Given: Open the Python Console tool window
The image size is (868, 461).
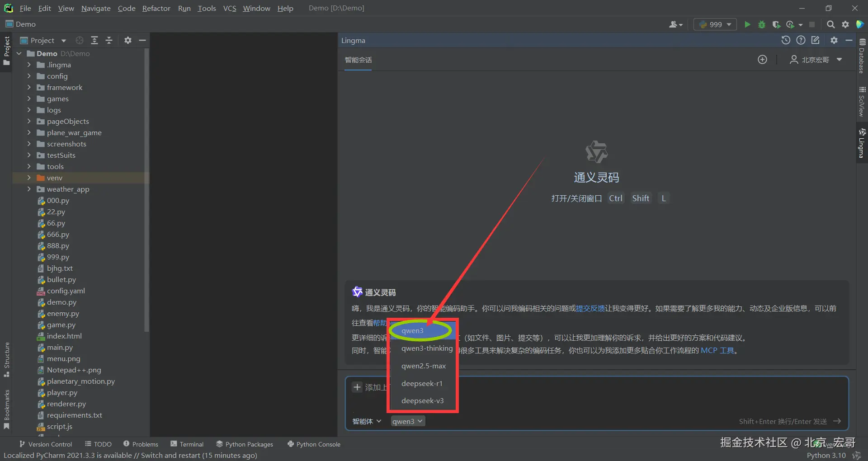Looking at the screenshot, I should 314,444.
